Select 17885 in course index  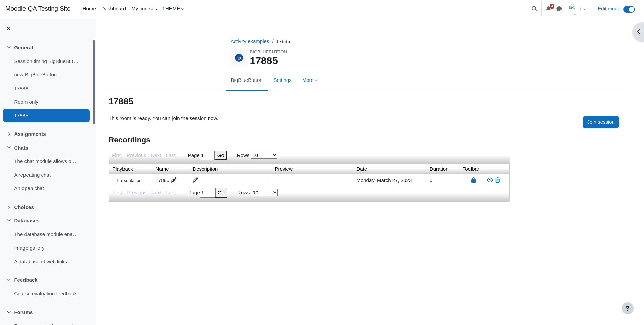(46, 116)
